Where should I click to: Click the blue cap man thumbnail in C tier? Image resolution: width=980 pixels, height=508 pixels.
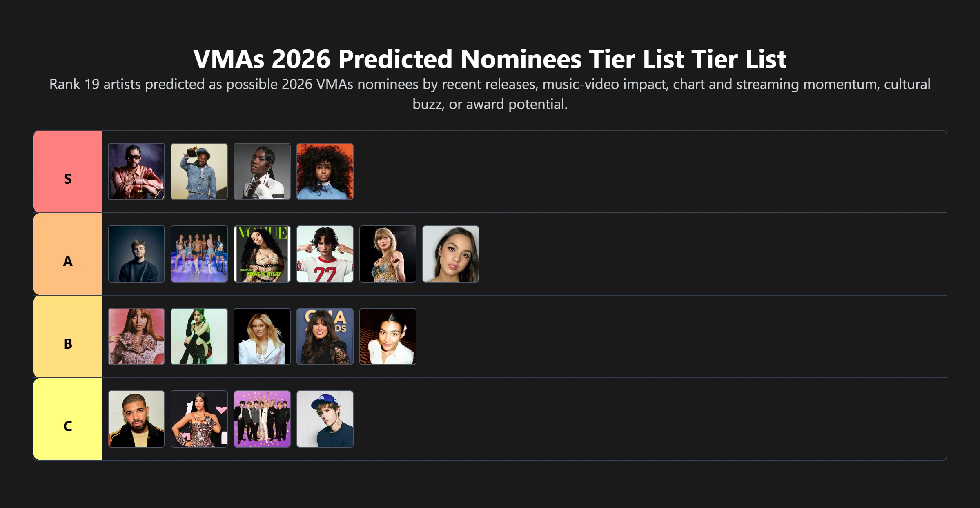[x=325, y=419]
